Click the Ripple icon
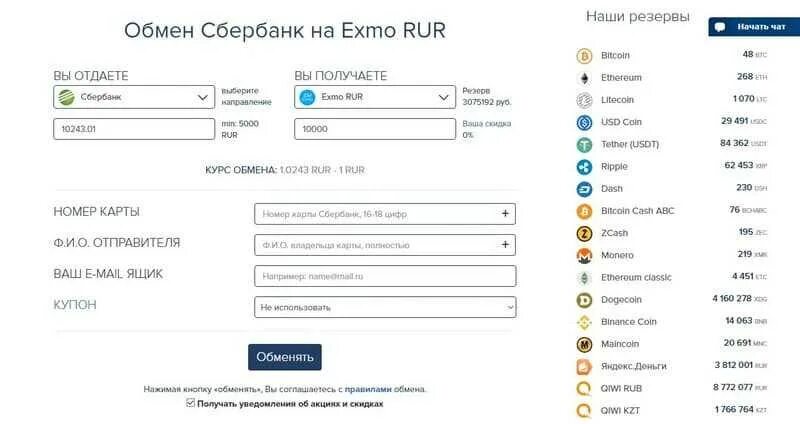Image resolution: width=800 pixels, height=424 pixels. (x=584, y=167)
